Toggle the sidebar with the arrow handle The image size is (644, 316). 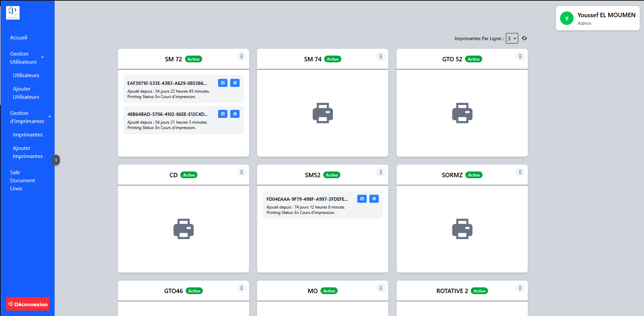56,160
